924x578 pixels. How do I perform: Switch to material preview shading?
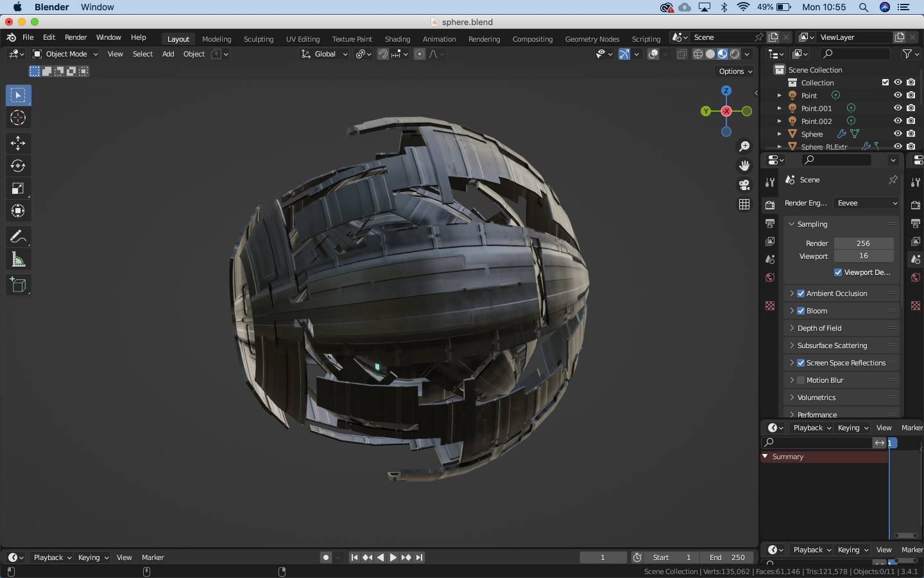point(723,54)
